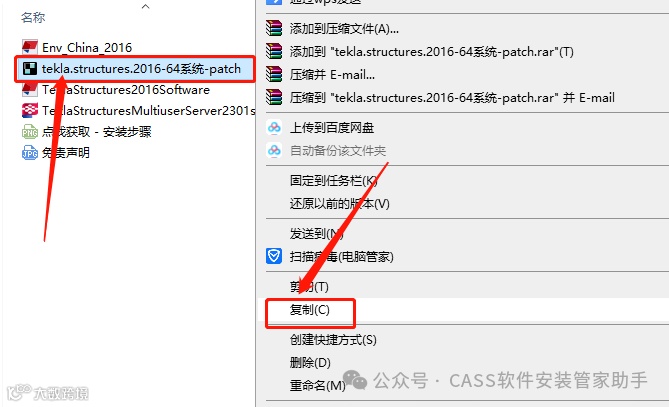Click the 名称 column sort arrow
The image size is (669, 407).
pyautogui.click(x=145, y=6)
